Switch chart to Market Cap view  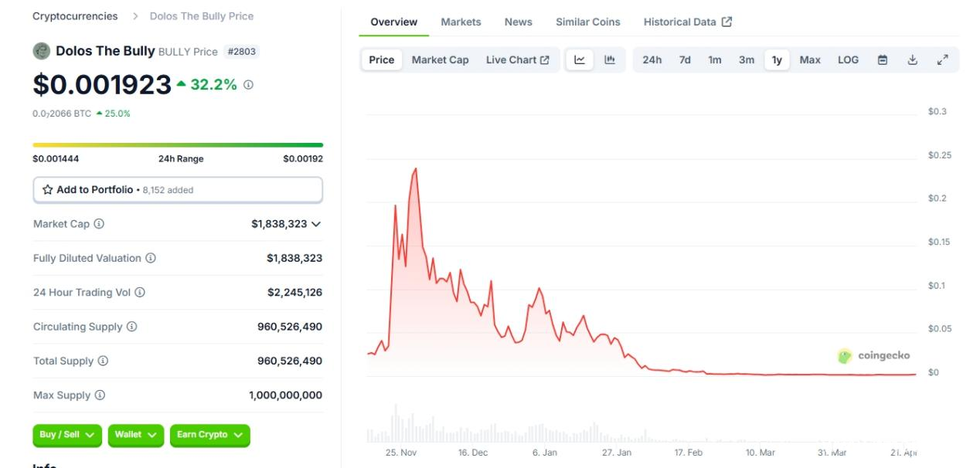coord(440,60)
